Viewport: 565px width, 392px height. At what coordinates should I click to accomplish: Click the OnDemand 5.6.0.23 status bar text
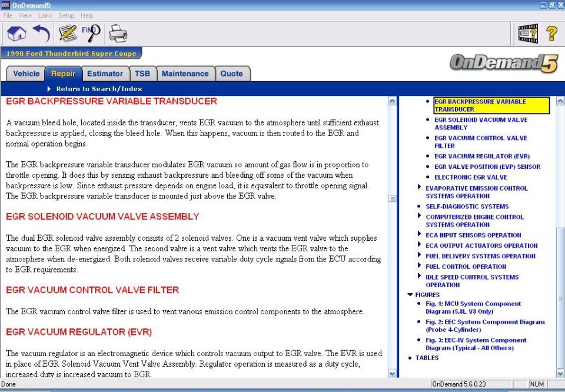458,384
